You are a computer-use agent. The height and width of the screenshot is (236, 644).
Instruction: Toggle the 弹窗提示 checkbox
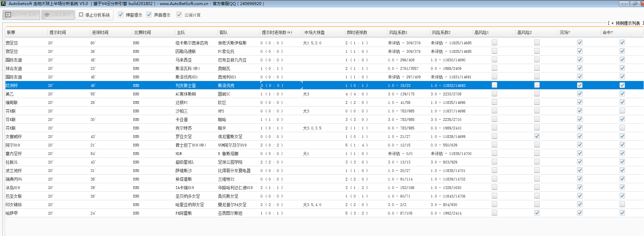[x=121, y=15]
